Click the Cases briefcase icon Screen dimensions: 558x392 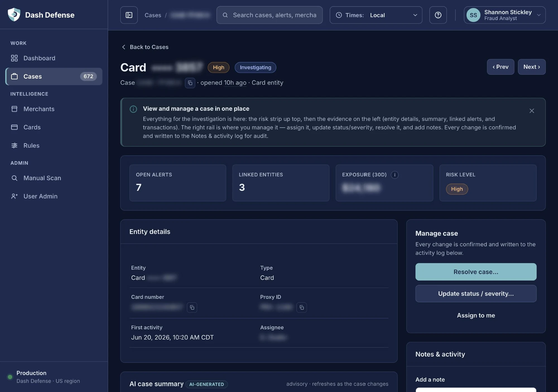pos(14,76)
